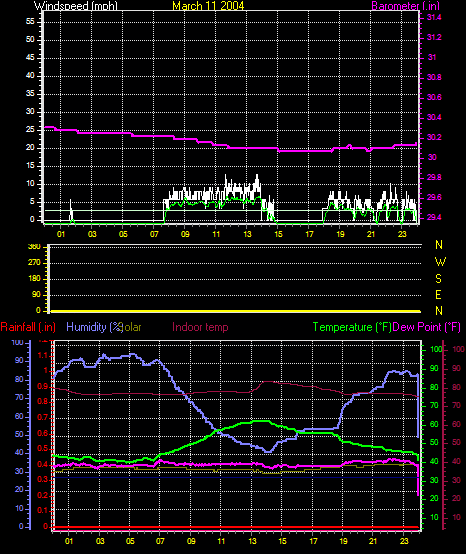Click hour 13 on windspeed time axis
Viewport: 466px width, 554px height.
click(247, 234)
